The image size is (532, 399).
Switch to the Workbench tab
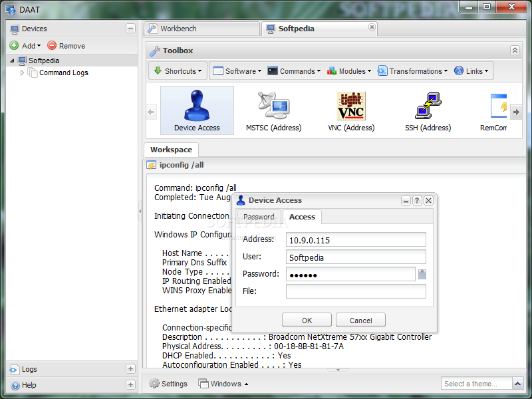(x=201, y=29)
